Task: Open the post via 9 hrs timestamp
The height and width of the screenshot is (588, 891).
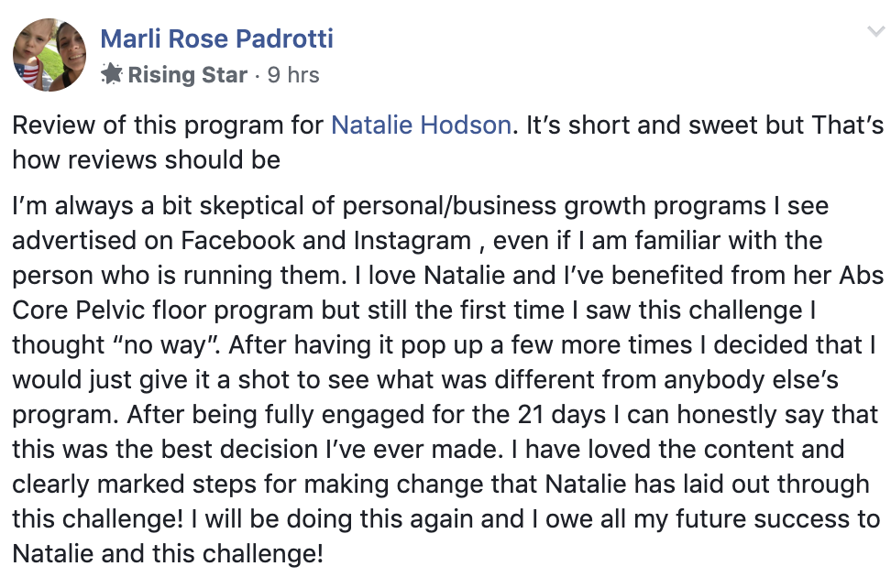Action: 293,74
